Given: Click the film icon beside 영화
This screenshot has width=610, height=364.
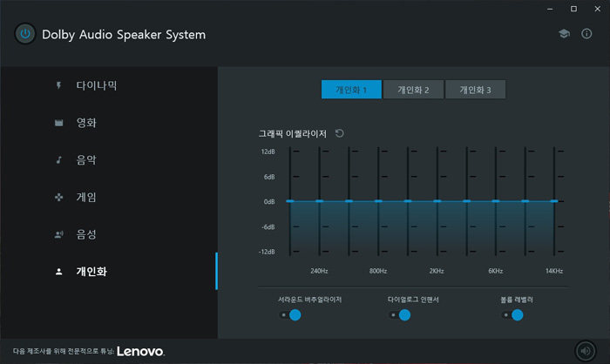Looking at the screenshot, I should click(x=58, y=123).
